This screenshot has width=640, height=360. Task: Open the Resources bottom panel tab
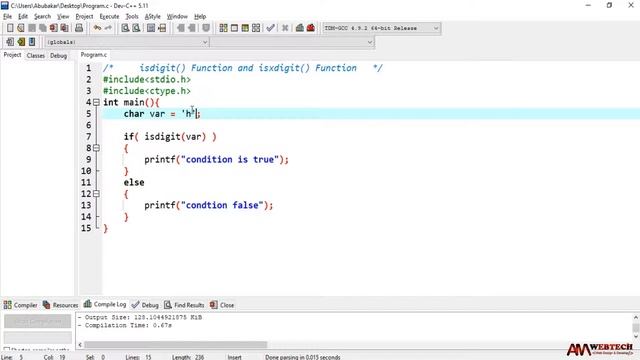(60, 305)
